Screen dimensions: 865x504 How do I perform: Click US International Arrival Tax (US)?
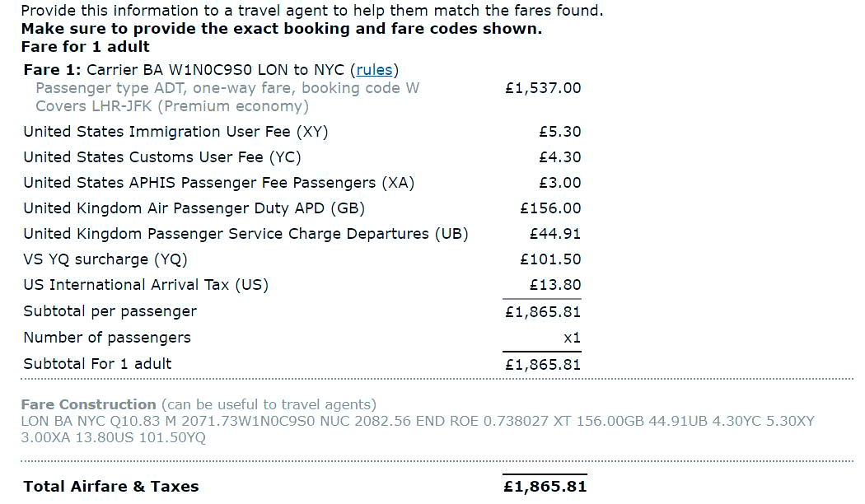tap(146, 285)
